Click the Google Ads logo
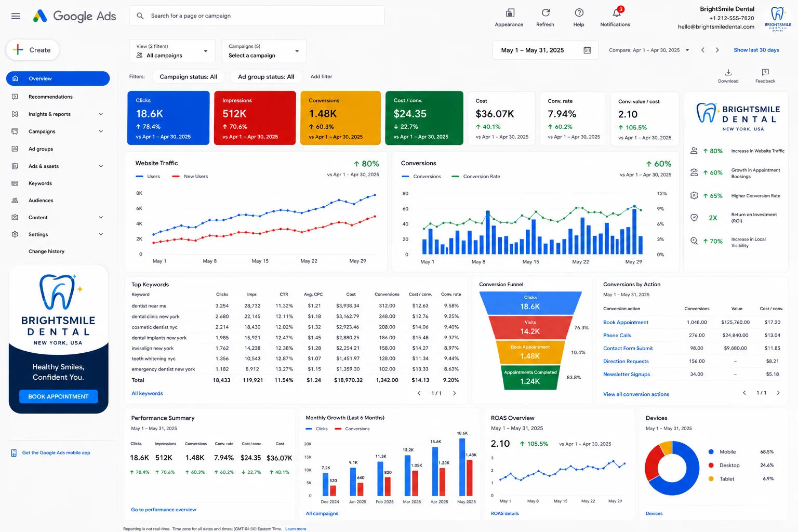Image resolution: width=798 pixels, height=532 pixels. click(x=74, y=16)
